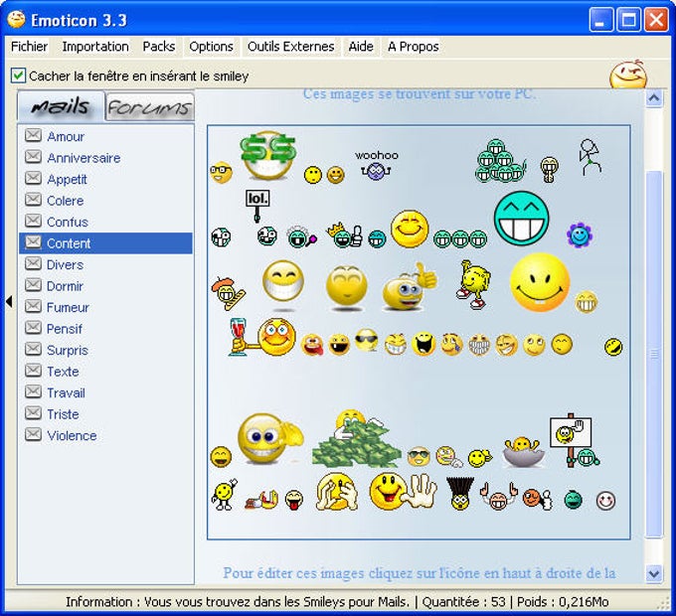Select the Confus category
Screen dimensions: 676x616
pyautogui.click(x=105, y=222)
